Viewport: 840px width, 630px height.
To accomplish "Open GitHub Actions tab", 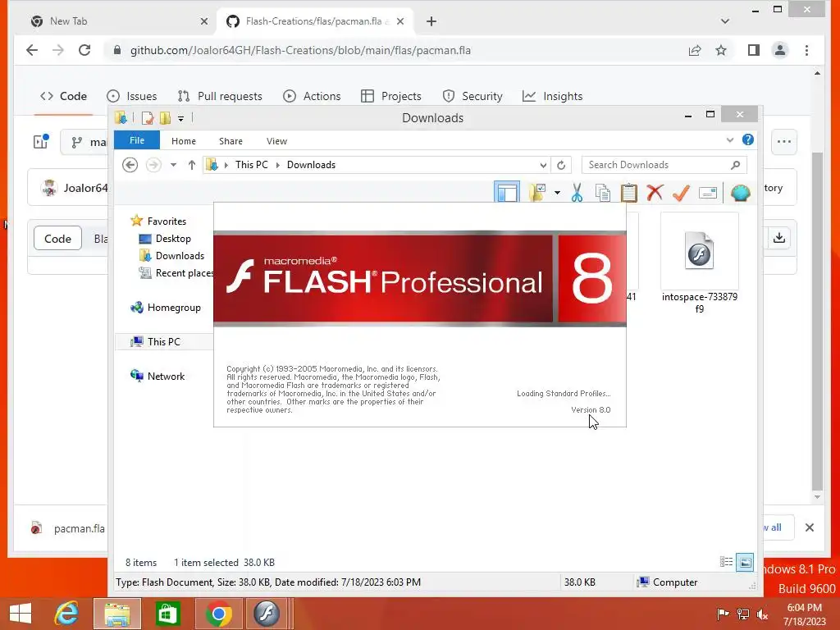I will [x=312, y=96].
